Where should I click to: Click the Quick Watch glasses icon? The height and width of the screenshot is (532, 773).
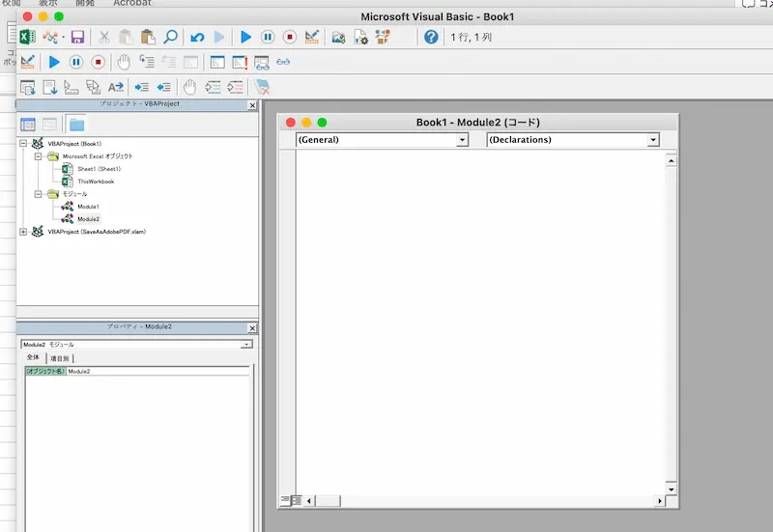[283, 62]
